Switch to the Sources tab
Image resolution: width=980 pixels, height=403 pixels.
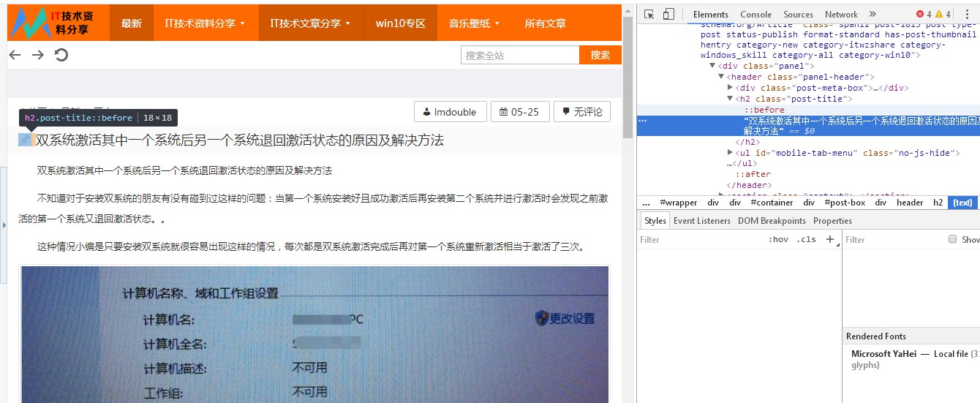[x=798, y=14]
